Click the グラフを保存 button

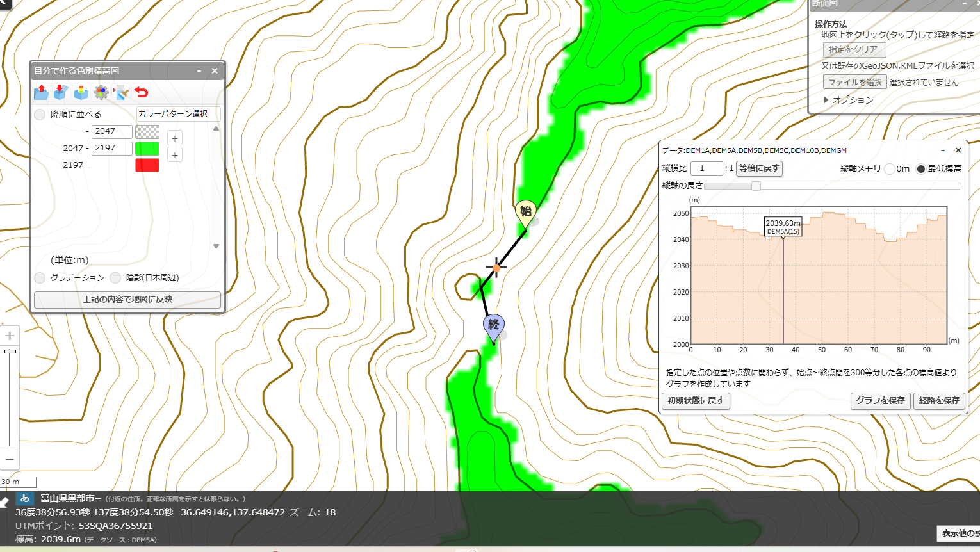click(880, 401)
